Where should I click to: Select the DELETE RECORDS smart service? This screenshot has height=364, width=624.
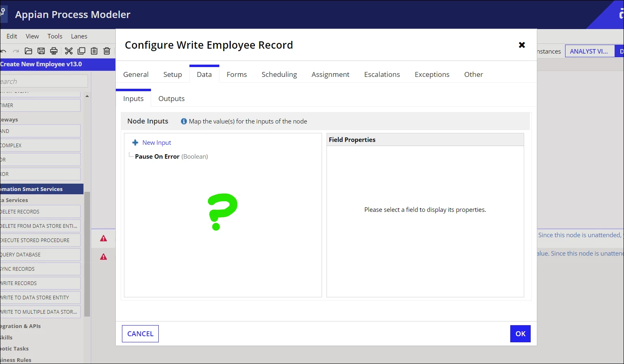pos(40,211)
